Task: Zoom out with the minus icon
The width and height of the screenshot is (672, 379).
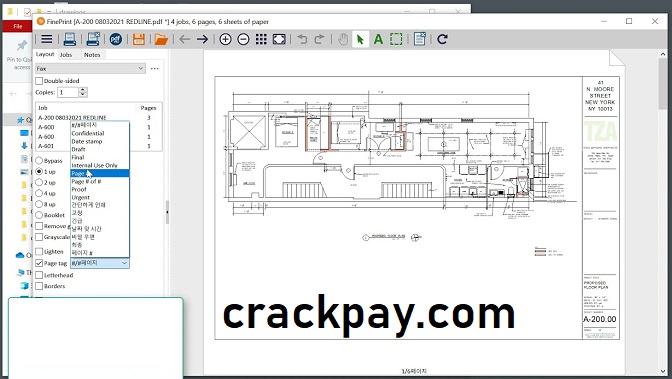Action: (243, 39)
